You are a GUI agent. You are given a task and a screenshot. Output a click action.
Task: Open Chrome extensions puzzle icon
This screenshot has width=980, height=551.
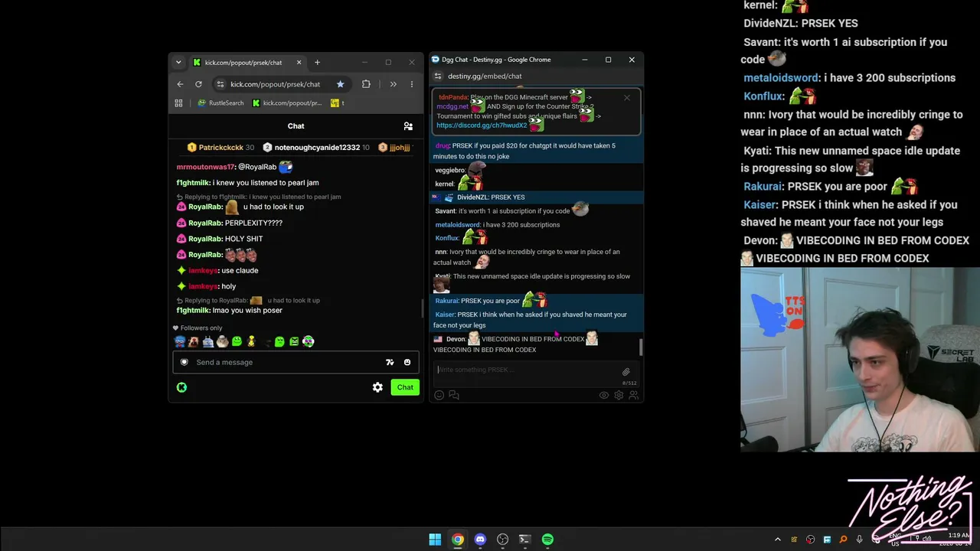click(366, 84)
